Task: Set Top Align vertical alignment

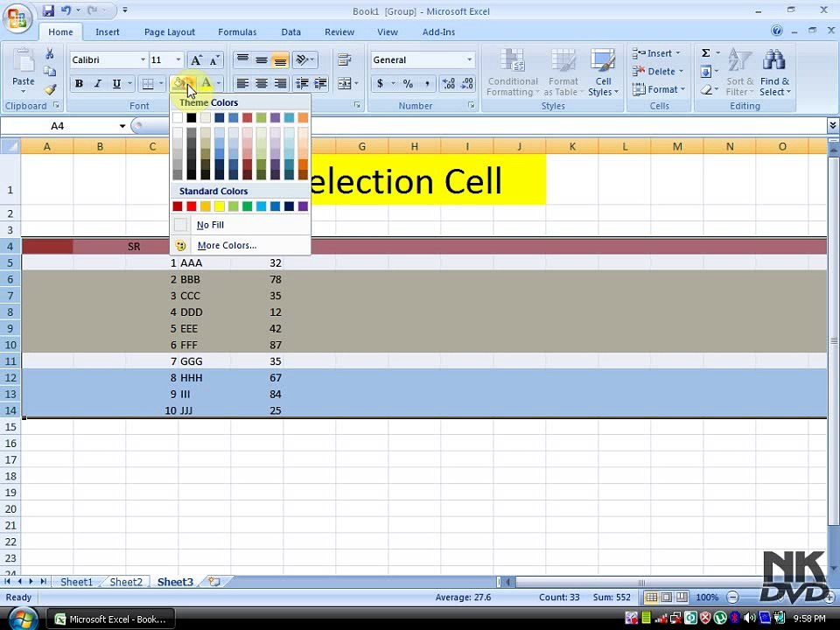Action: [242, 60]
